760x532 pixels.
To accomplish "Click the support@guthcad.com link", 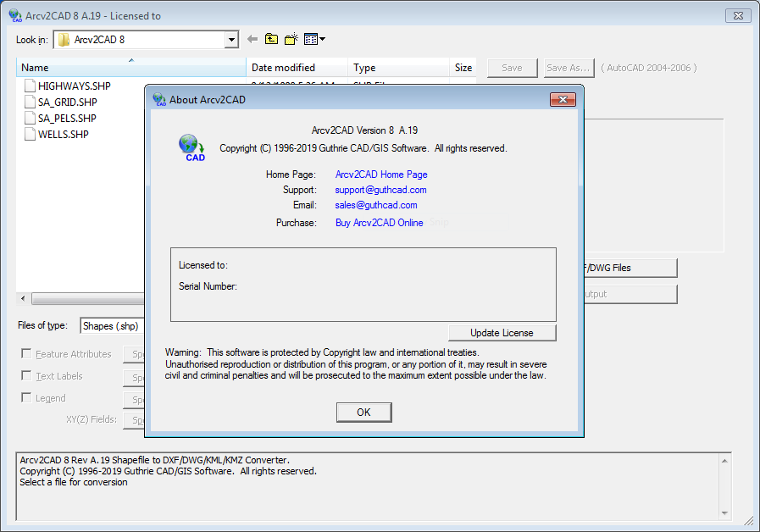I will click(x=380, y=190).
